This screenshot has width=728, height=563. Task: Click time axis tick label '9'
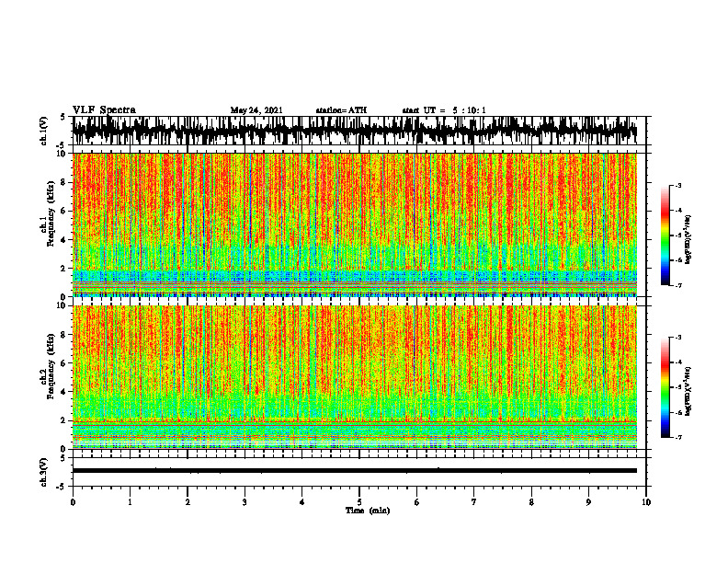click(x=588, y=502)
